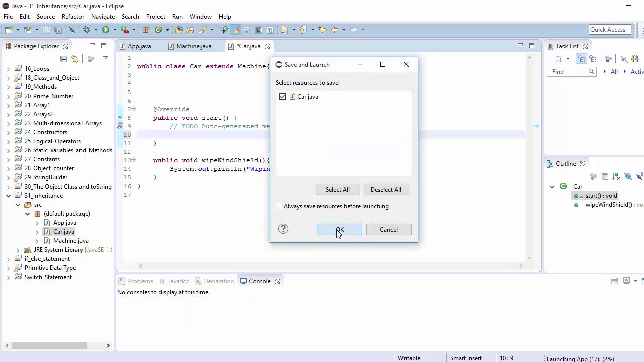
Task: Expand the JRE System Library node
Action: click(18, 250)
